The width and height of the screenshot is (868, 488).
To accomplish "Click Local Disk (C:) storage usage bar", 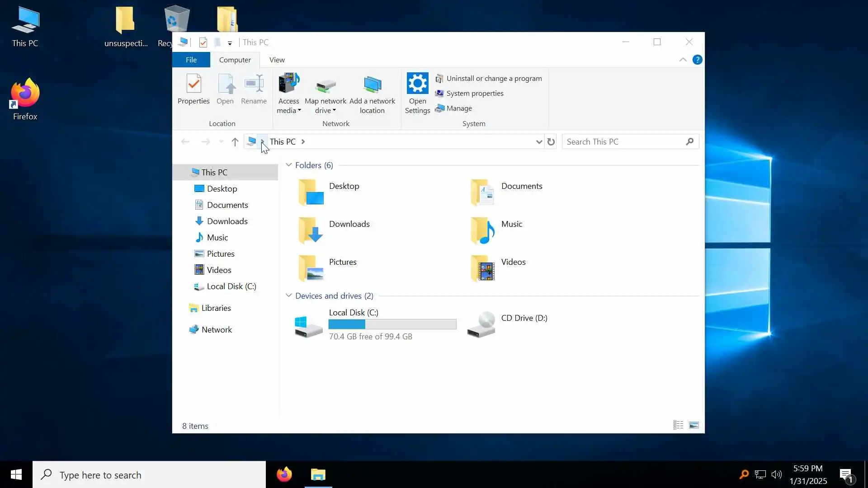I will [x=392, y=324].
